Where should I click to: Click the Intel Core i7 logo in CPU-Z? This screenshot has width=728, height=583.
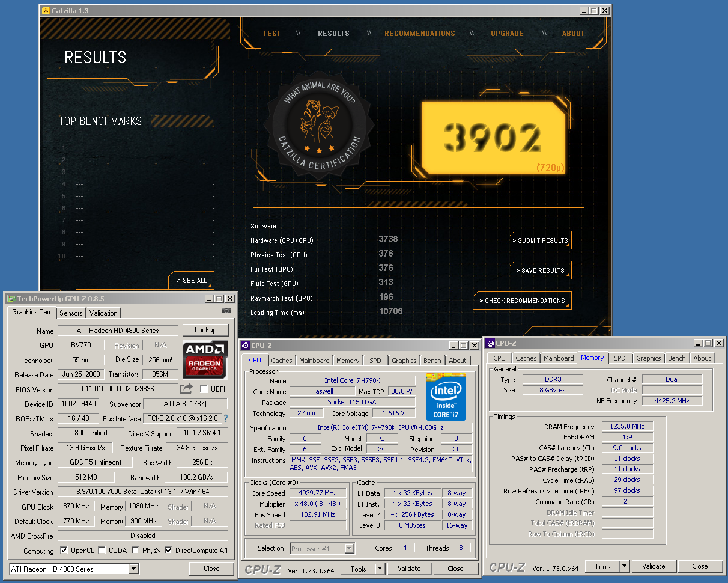tap(446, 396)
